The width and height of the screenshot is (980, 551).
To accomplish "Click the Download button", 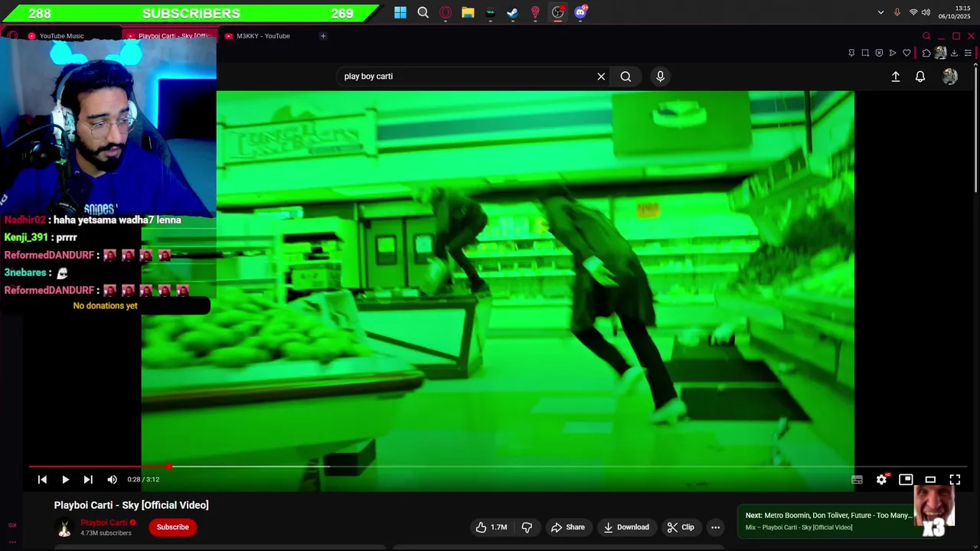I will (626, 527).
